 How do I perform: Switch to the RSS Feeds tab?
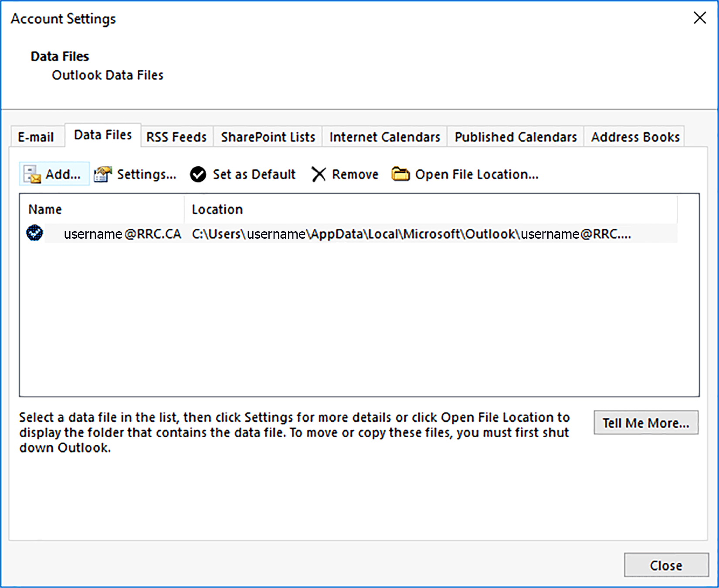point(176,136)
